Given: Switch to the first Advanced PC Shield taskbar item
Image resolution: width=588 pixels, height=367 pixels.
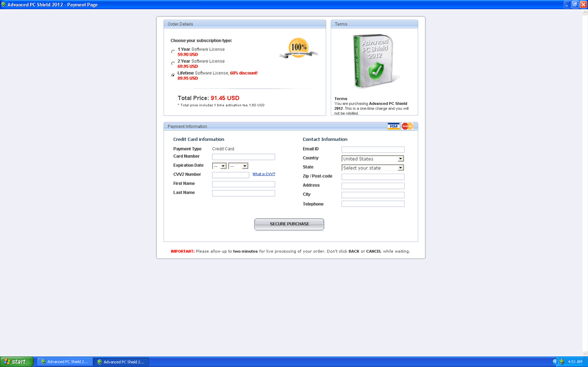Looking at the screenshot, I should [64, 362].
